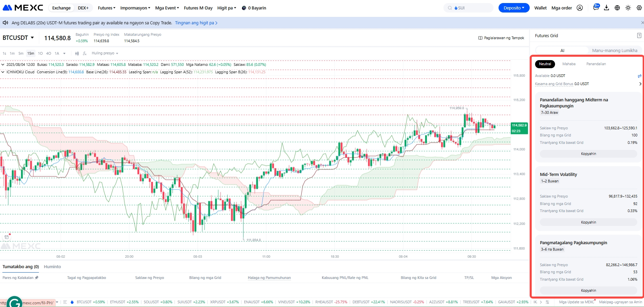Switch to Exchange mode

(62, 8)
